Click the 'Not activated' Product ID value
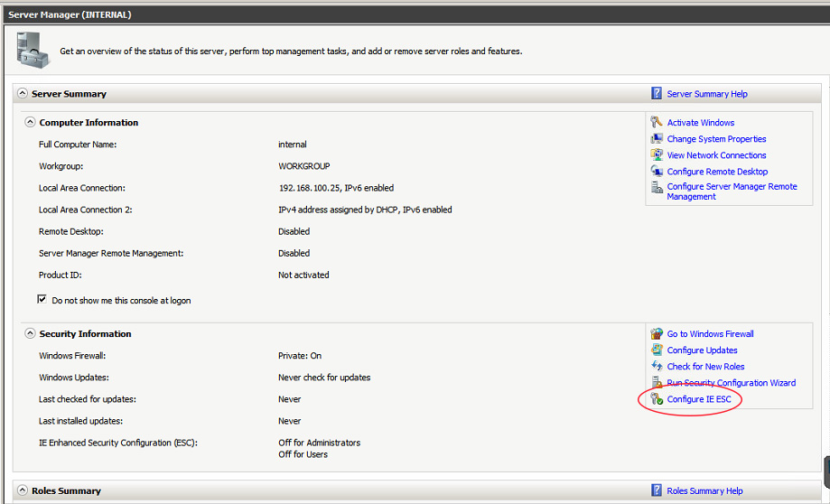The height and width of the screenshot is (504, 830). click(303, 275)
